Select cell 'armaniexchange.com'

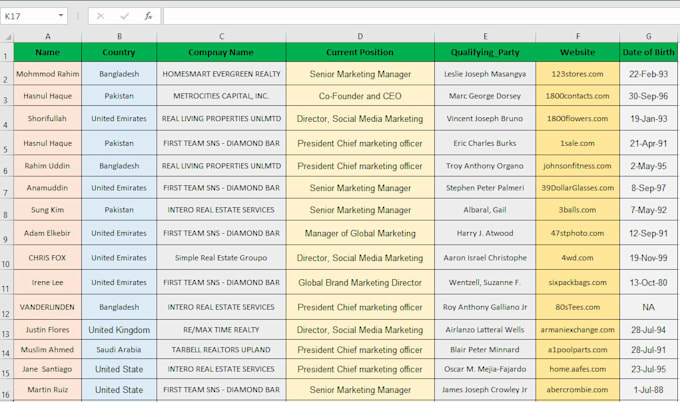coord(578,330)
